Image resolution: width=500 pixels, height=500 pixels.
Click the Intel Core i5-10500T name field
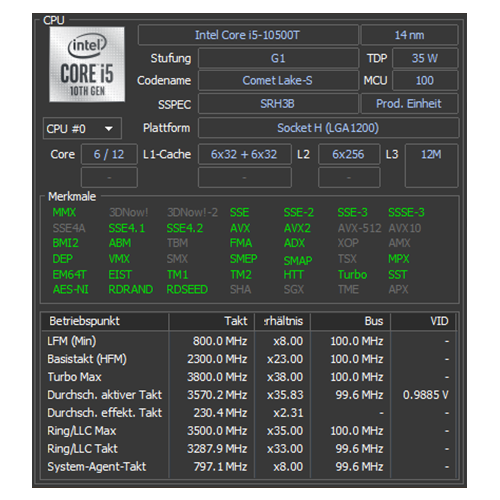(248, 35)
